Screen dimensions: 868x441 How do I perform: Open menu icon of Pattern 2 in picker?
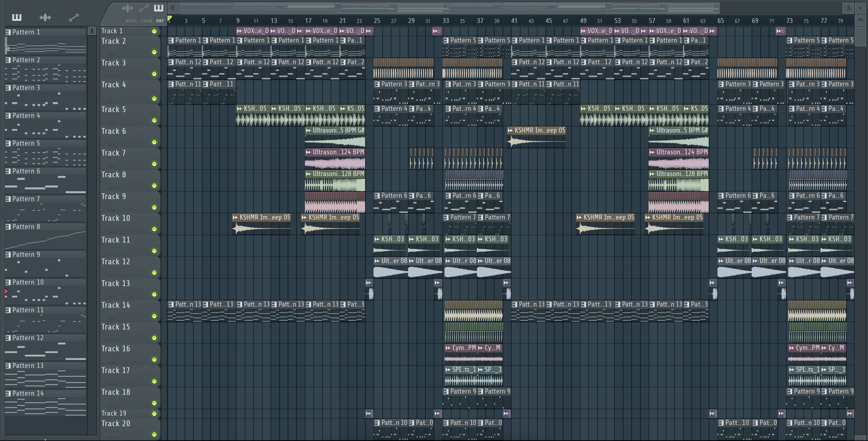(8, 60)
